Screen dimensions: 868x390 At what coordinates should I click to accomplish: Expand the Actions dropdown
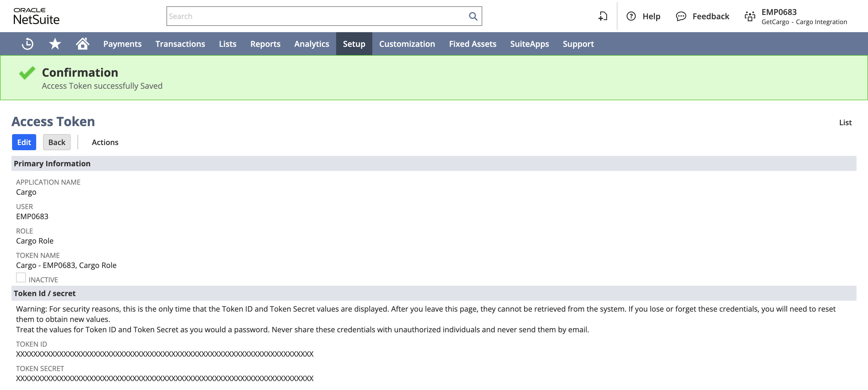pyautogui.click(x=105, y=142)
